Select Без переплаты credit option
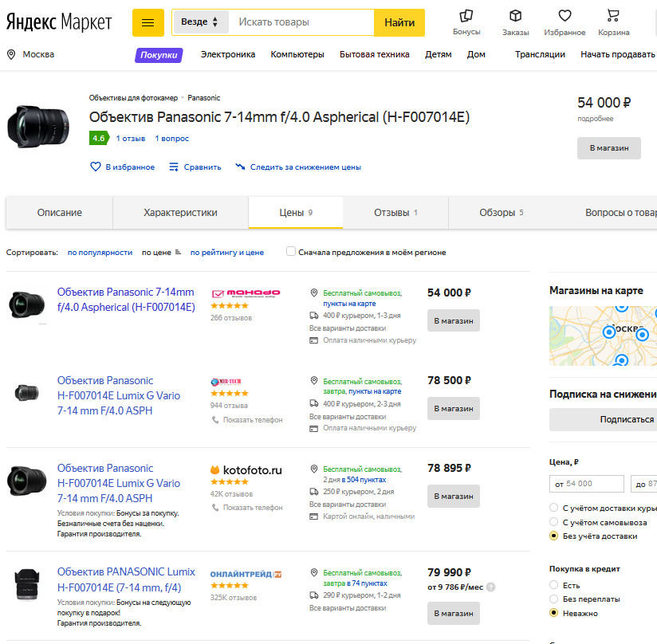The image size is (657, 644). click(x=553, y=599)
